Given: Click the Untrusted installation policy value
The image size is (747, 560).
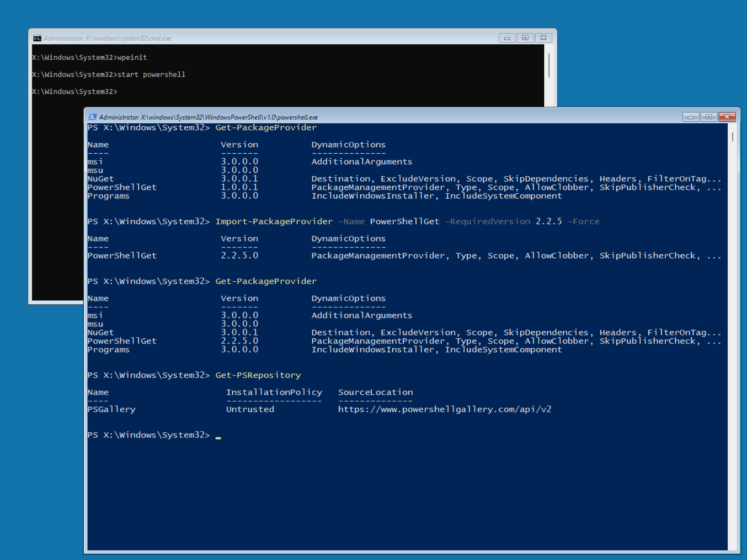Looking at the screenshot, I should [250, 409].
